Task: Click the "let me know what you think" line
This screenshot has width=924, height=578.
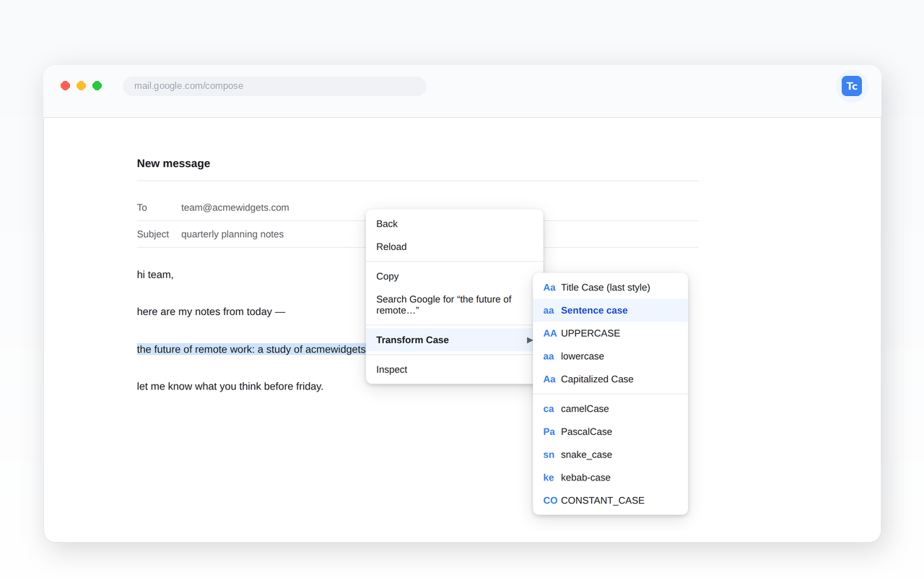Action: tap(230, 387)
